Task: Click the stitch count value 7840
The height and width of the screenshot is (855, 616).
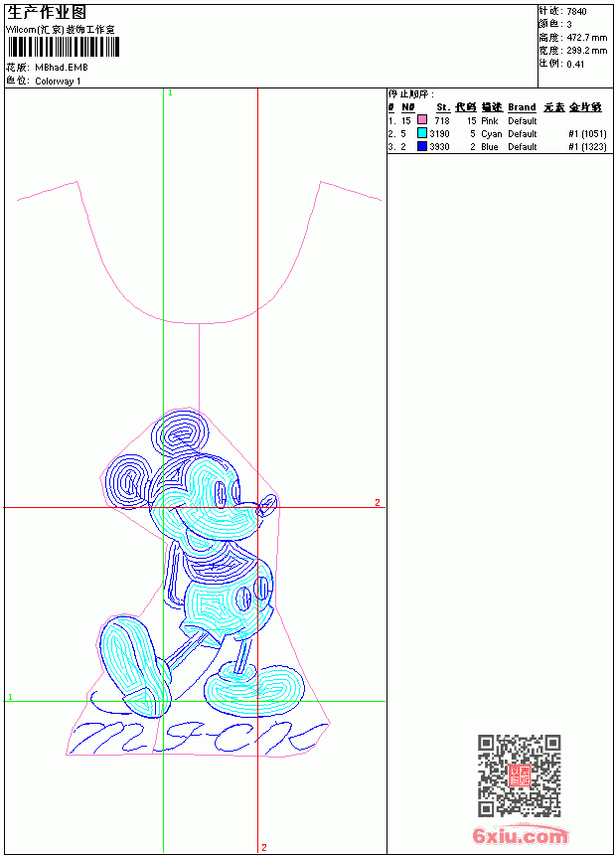Action: 576,12
